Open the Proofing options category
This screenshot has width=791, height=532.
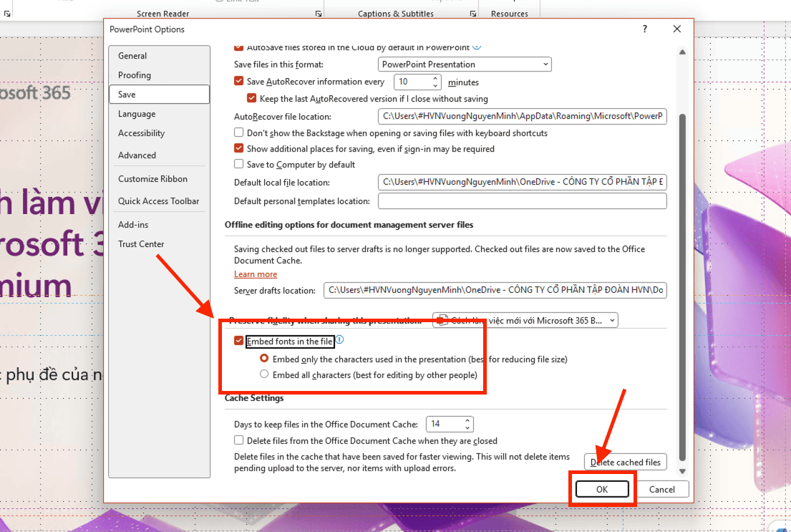159,74
